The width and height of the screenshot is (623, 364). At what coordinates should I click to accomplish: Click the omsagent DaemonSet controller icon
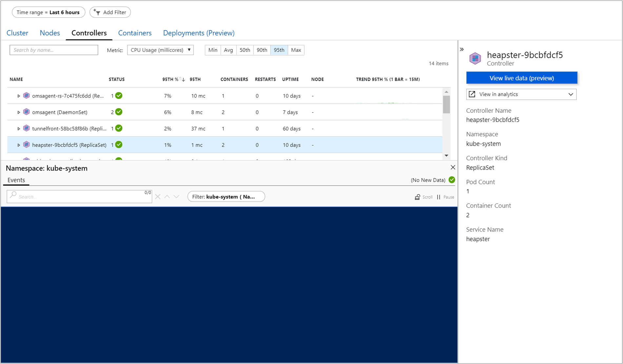click(x=27, y=112)
